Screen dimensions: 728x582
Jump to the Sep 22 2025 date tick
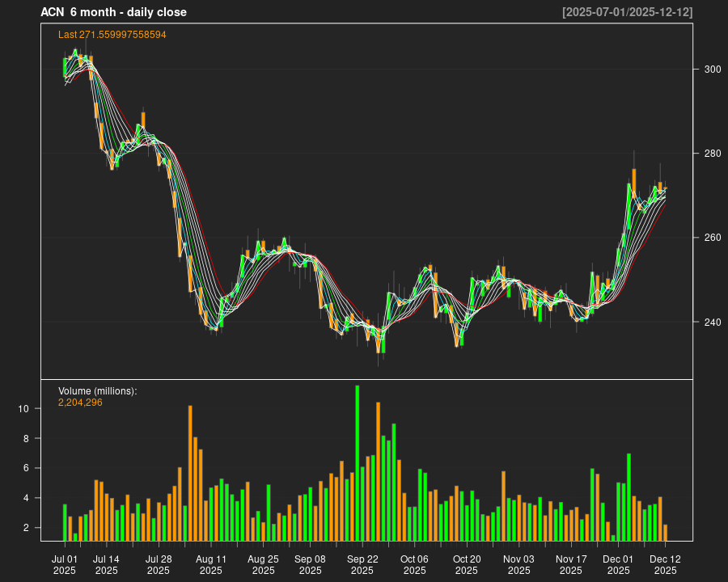pyautogui.click(x=362, y=564)
